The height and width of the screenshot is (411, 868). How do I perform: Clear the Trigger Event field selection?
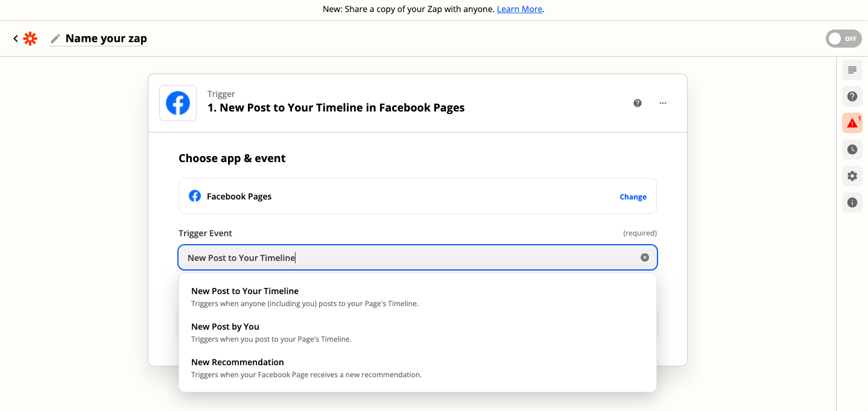[x=645, y=257]
